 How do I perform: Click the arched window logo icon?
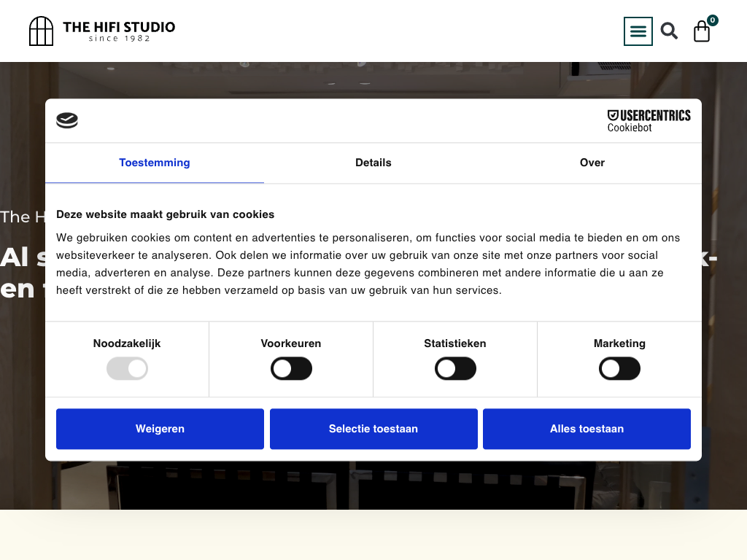coord(41,31)
